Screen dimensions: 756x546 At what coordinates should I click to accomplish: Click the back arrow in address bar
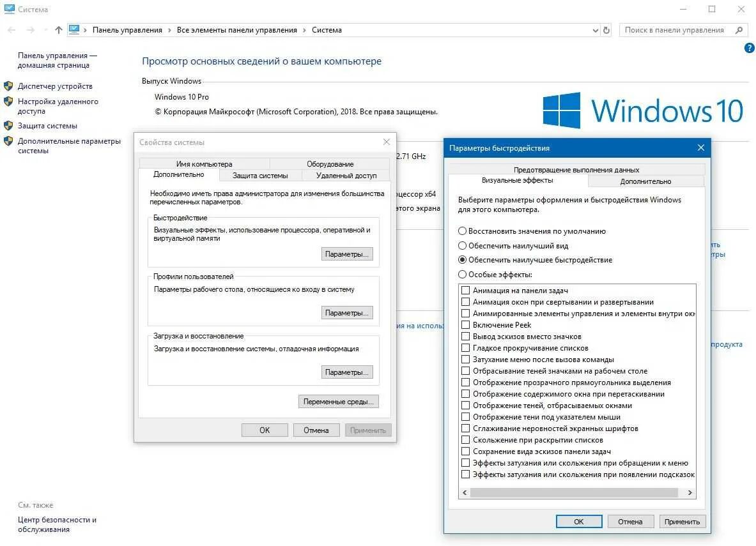(12, 30)
